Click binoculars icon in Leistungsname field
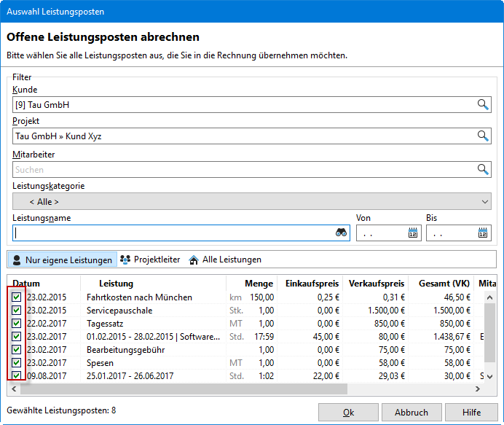504x425 pixels. pyautogui.click(x=342, y=233)
